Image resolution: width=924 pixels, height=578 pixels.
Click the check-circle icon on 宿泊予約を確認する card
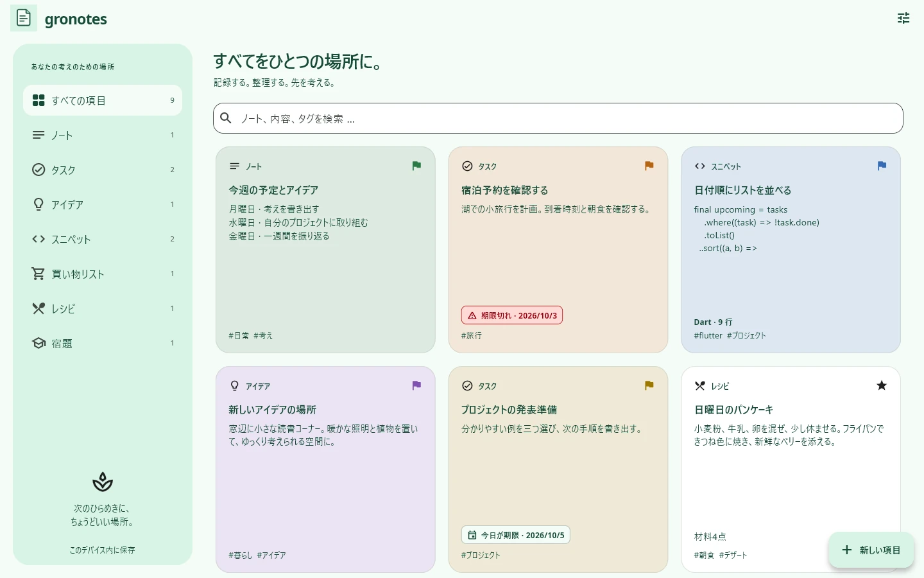[x=467, y=166]
